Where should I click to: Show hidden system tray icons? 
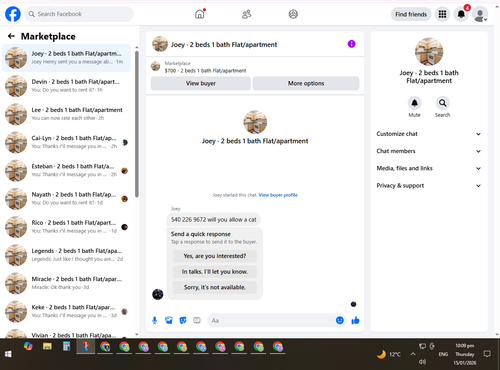[413, 354]
